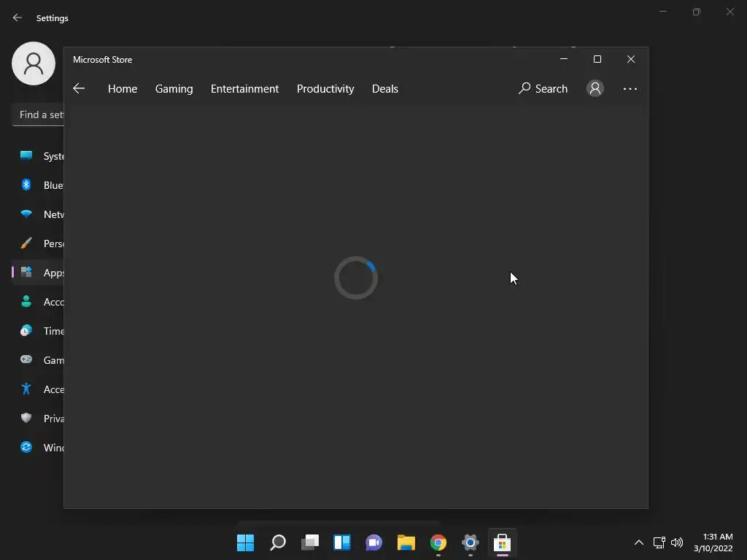Image resolution: width=747 pixels, height=560 pixels.
Task: Show hidden tray icons chevron
Action: (x=639, y=542)
